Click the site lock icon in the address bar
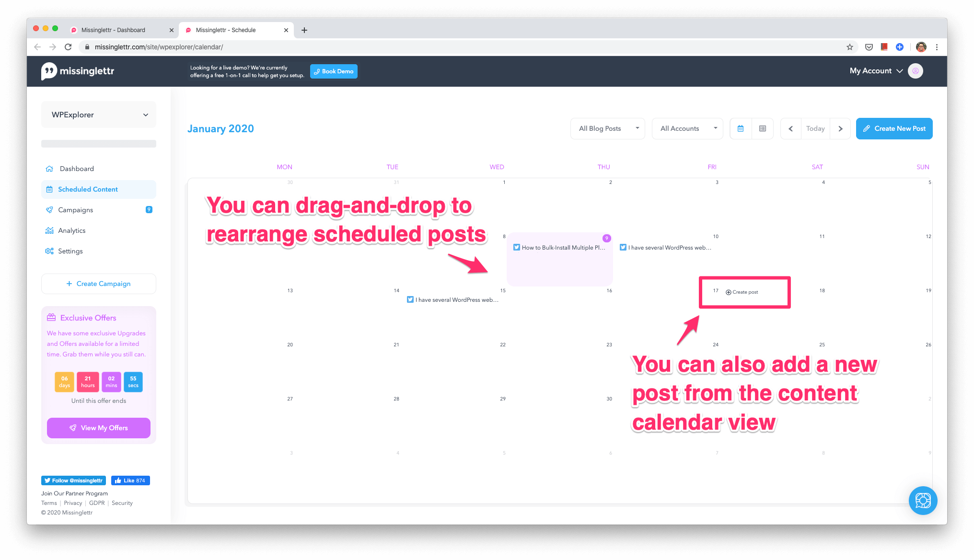This screenshot has height=560, width=974. pyautogui.click(x=87, y=47)
